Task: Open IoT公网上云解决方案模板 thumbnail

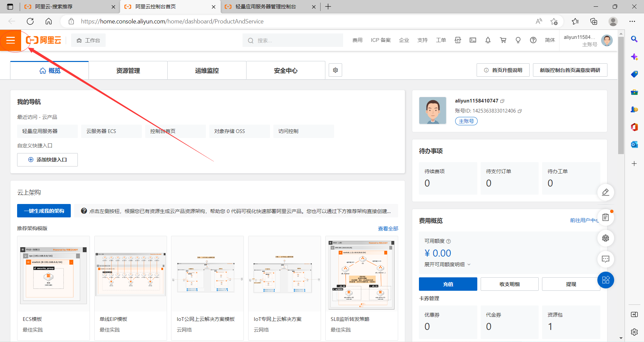Action: [x=207, y=274]
